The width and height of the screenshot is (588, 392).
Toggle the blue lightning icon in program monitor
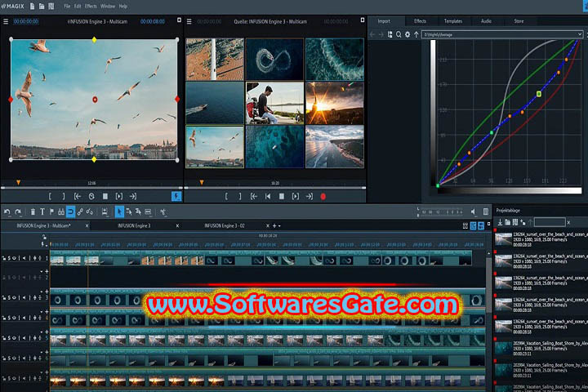[176, 196]
